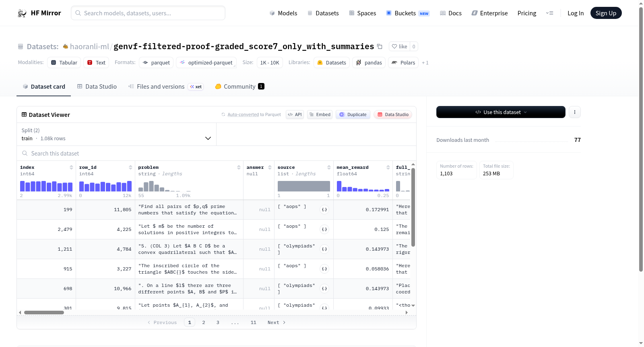Sort by the index column arrows
Viewport: 644px width, 347px height.
[71, 167]
